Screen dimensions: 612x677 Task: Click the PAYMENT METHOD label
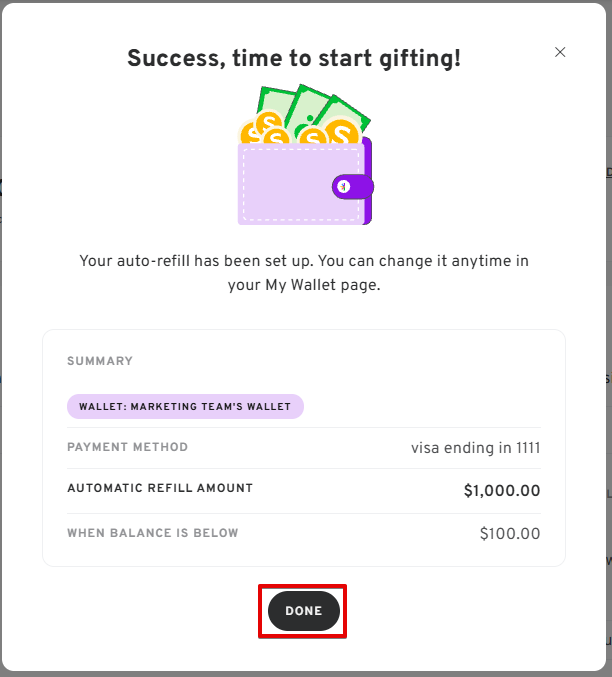pos(127,447)
